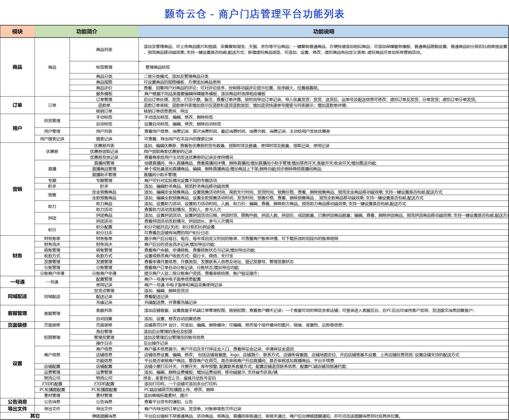509x420 pixels.
Task: Select the 弹跳提醒消息 cell
Action: [104, 416]
